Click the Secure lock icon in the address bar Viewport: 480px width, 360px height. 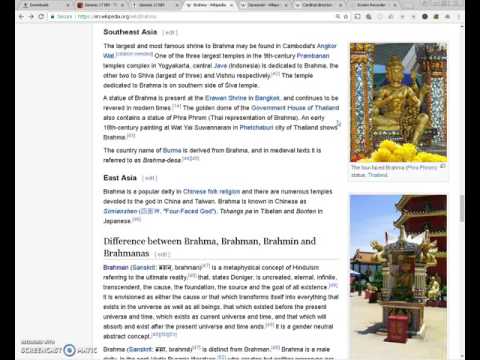pos(53,16)
